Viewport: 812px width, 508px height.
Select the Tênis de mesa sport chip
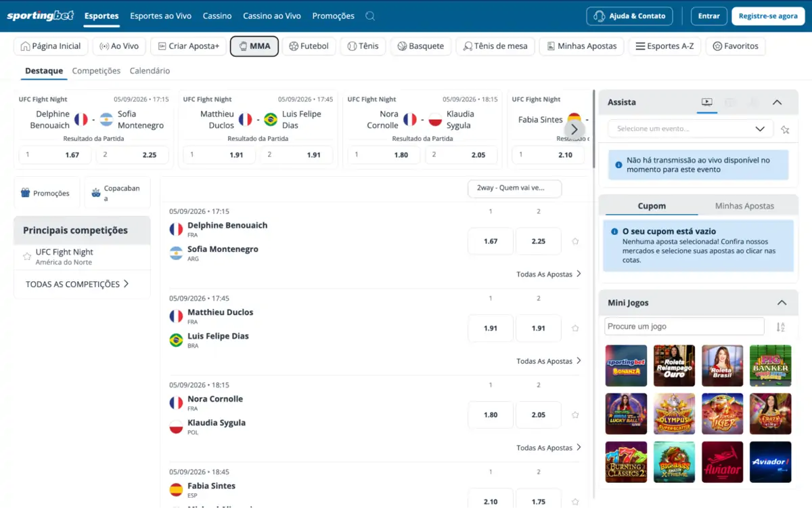tap(495, 46)
